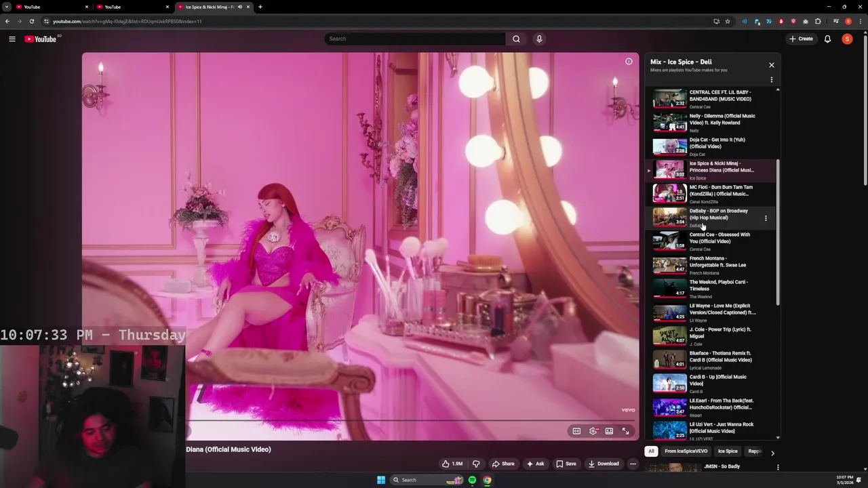This screenshot has width=868, height=488.
Task: Enter fullscreen on the video player
Action: (x=625, y=431)
